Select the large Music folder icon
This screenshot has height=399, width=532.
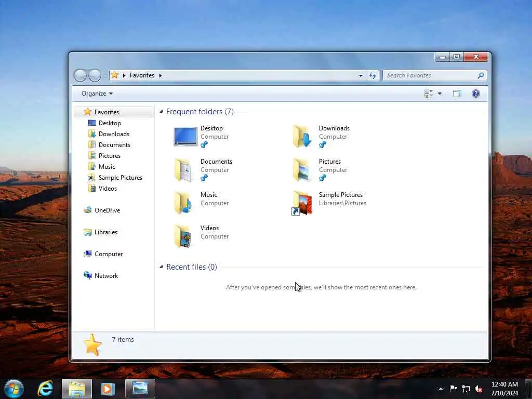point(183,203)
